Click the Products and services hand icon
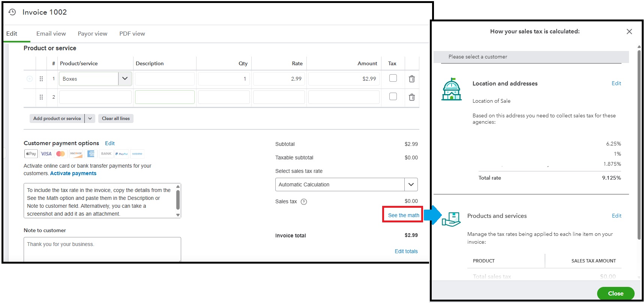 pyautogui.click(x=451, y=219)
